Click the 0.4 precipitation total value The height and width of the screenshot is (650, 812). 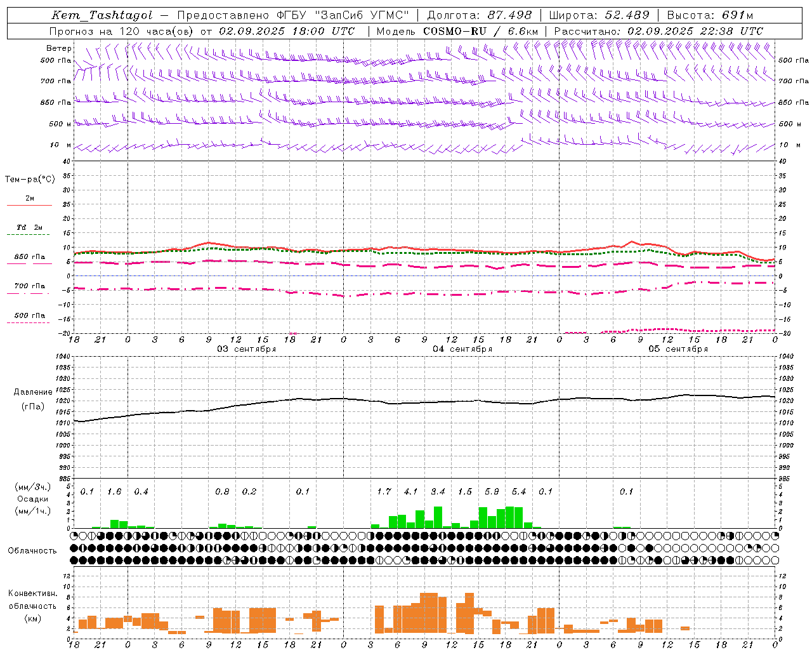141,491
